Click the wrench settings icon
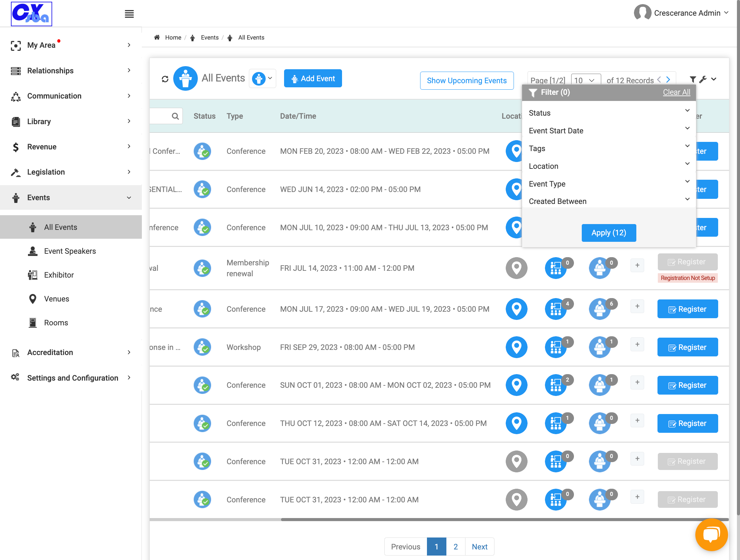 [703, 79]
